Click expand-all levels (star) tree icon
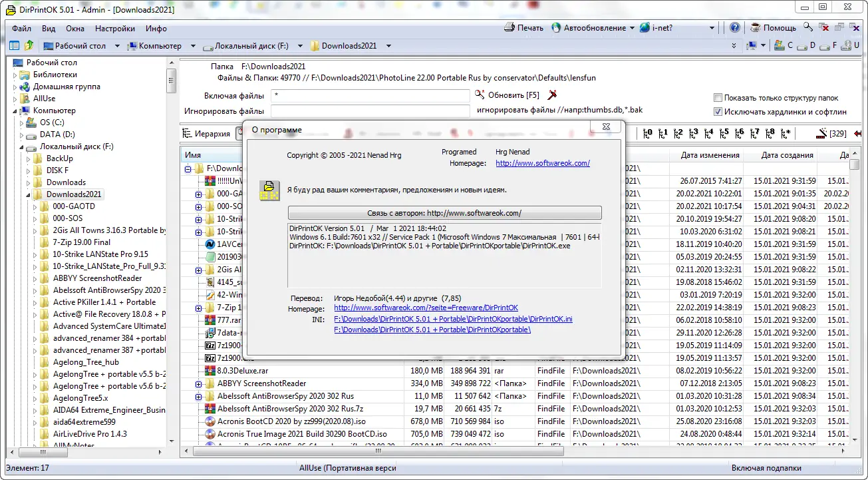The width and height of the screenshot is (868, 480). 786,133
